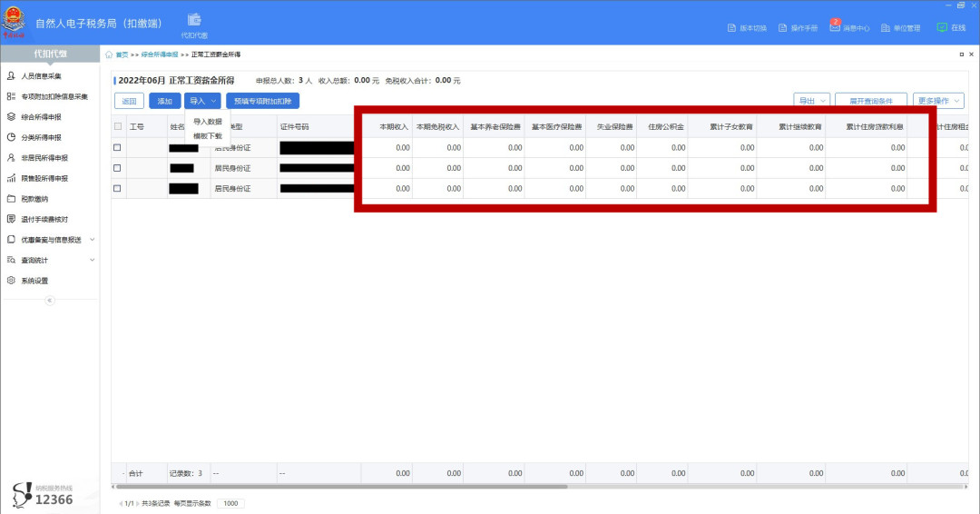Open 消息中心 message center icon
The height and width of the screenshot is (514, 980).
tap(835, 27)
